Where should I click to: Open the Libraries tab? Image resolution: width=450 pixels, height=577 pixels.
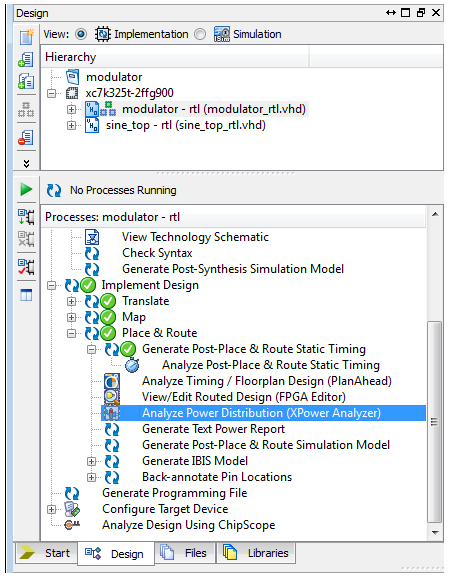[x=256, y=553]
